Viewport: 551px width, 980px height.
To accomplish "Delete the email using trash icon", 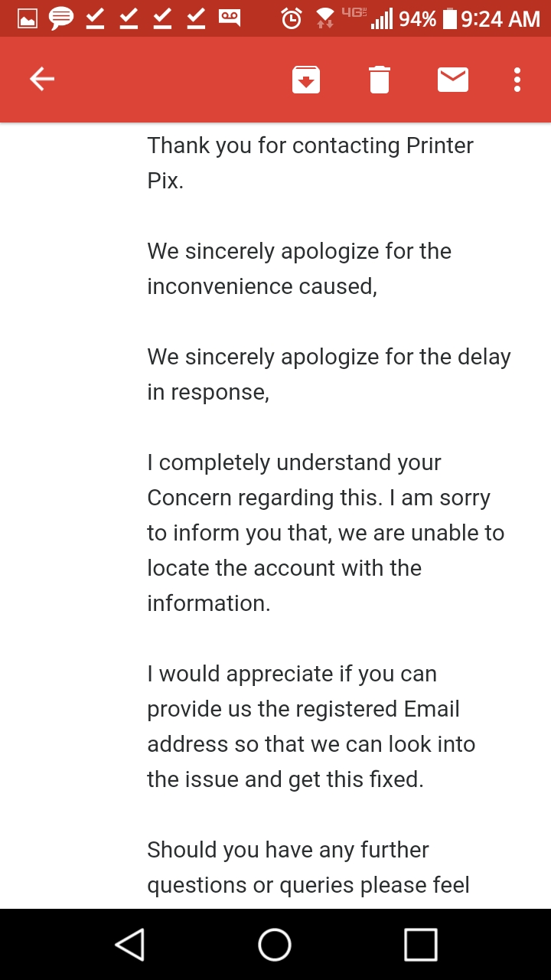I will coord(380,80).
